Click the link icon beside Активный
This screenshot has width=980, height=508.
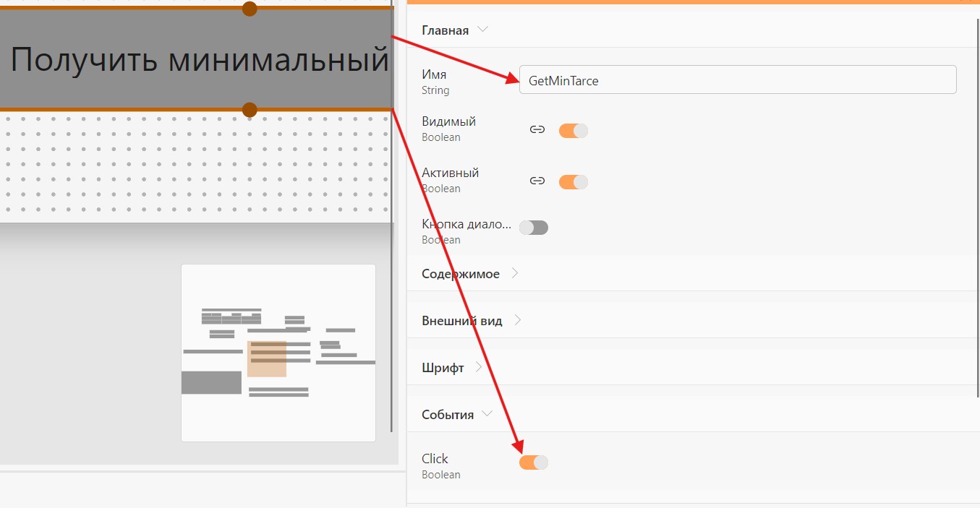pos(537,181)
